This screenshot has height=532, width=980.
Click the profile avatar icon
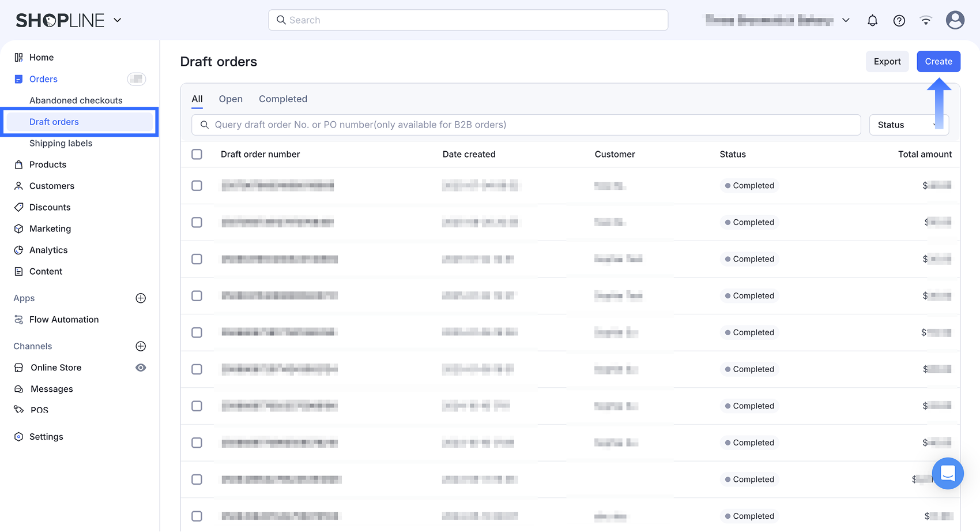pyautogui.click(x=955, y=19)
